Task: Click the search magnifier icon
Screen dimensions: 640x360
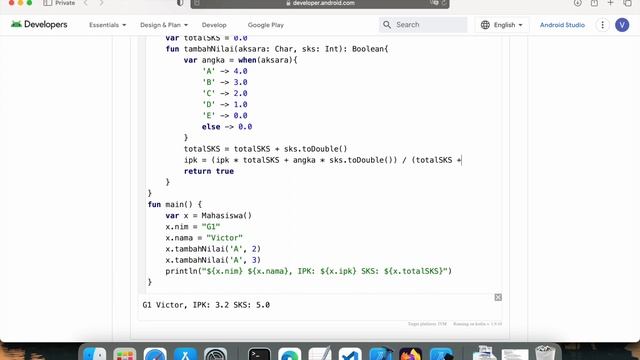Action: click(x=387, y=25)
